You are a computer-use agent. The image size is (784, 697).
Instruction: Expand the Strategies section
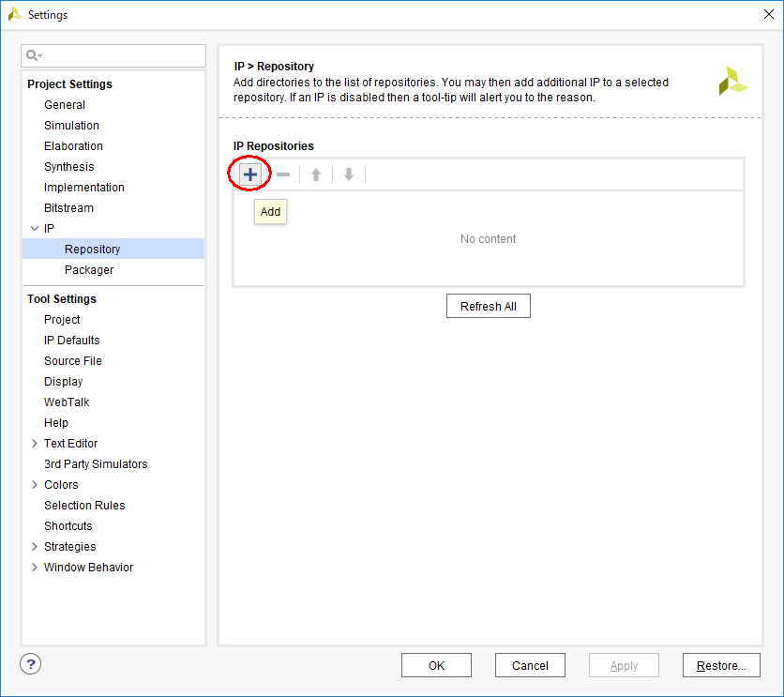click(35, 547)
